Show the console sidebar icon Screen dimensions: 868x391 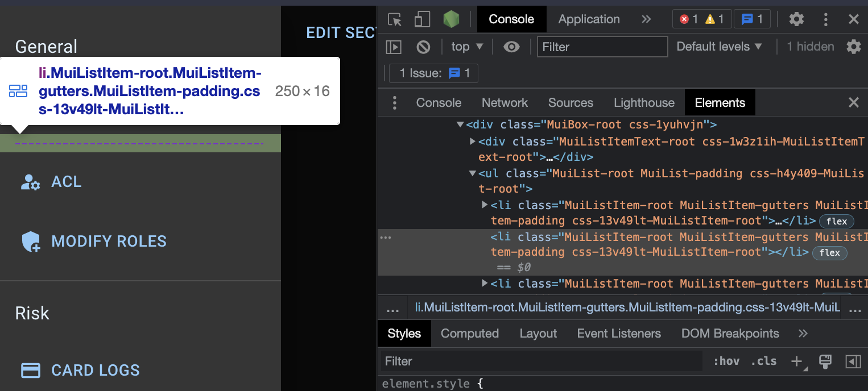click(394, 47)
